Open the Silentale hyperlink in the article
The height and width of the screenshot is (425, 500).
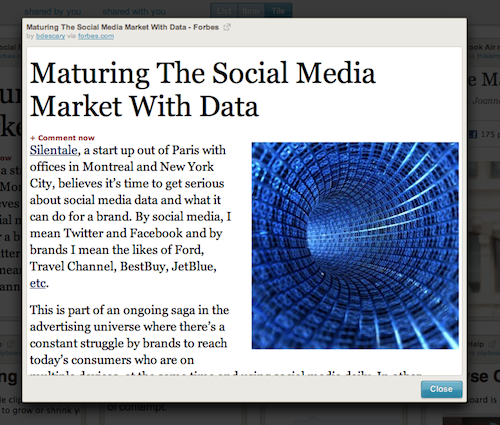click(x=54, y=150)
